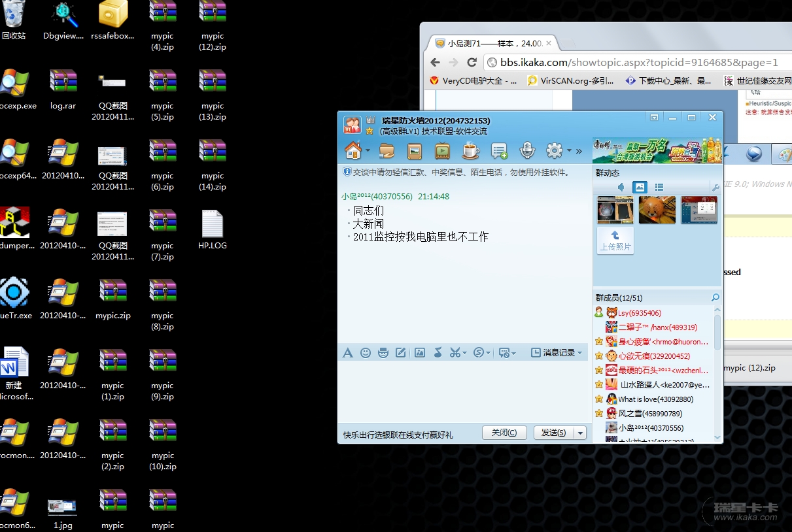Open the group shared files folder icon
This screenshot has width=792, height=532.
387,151
